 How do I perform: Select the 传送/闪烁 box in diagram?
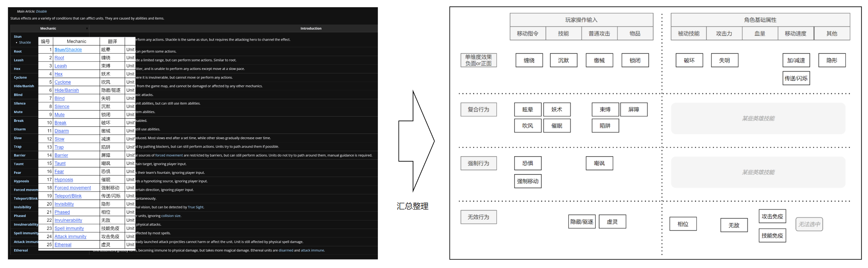(x=796, y=78)
